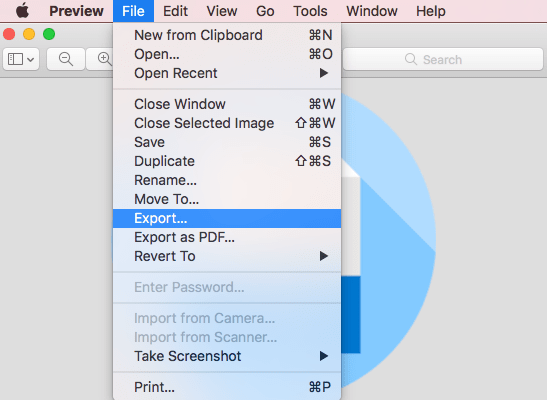The image size is (547, 400).
Task: Open the Apple menu
Action: tap(23, 11)
